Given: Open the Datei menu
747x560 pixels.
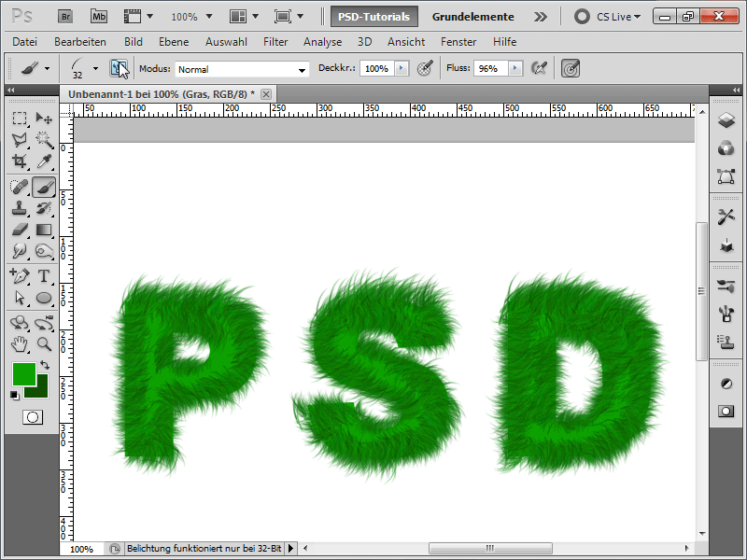Looking at the screenshot, I should coord(25,42).
